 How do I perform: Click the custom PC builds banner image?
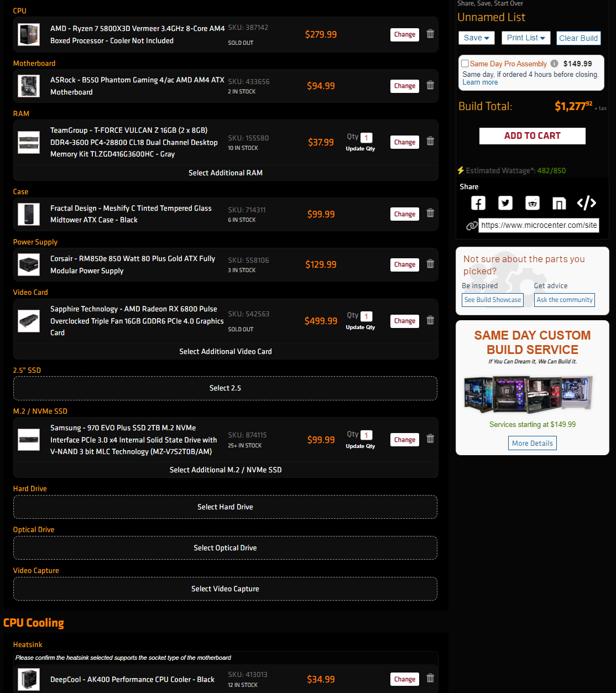(528, 394)
